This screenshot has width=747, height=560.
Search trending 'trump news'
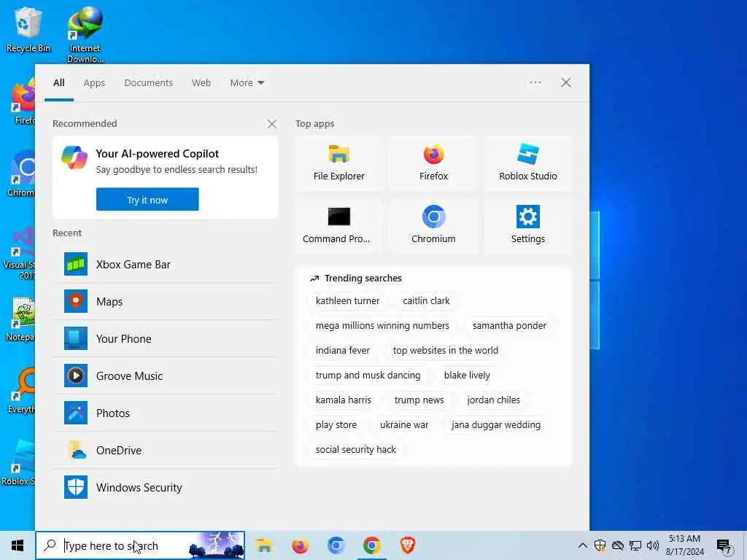click(x=419, y=400)
